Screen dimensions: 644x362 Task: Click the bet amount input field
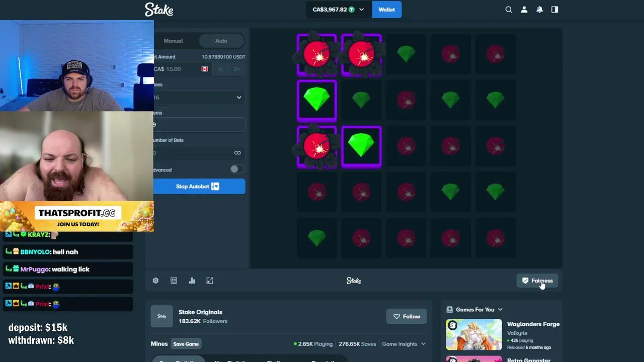click(x=181, y=69)
